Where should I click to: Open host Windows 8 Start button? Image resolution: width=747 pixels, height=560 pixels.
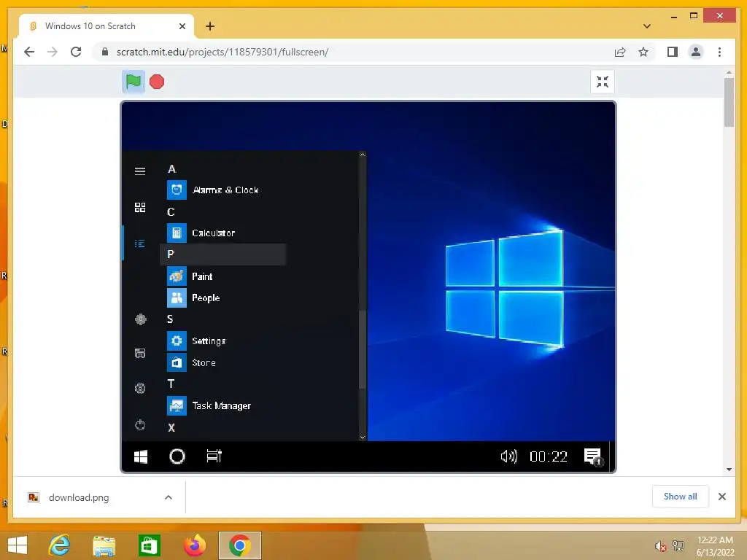(18, 545)
